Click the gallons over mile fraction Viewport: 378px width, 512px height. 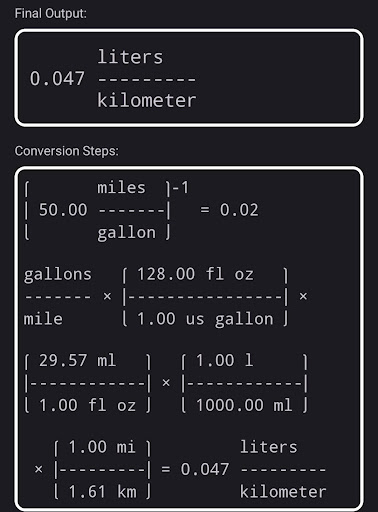(x=57, y=296)
